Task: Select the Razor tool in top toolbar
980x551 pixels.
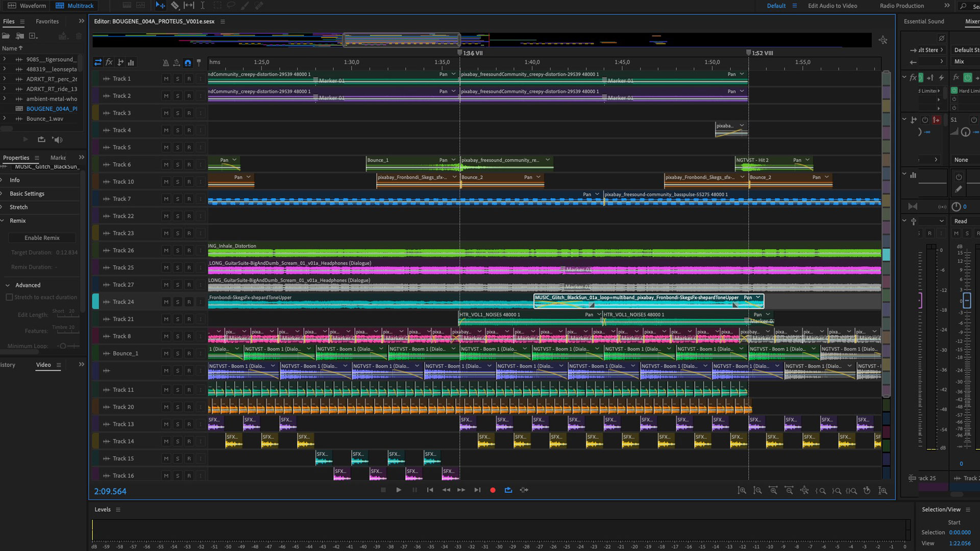Action: coord(175,6)
